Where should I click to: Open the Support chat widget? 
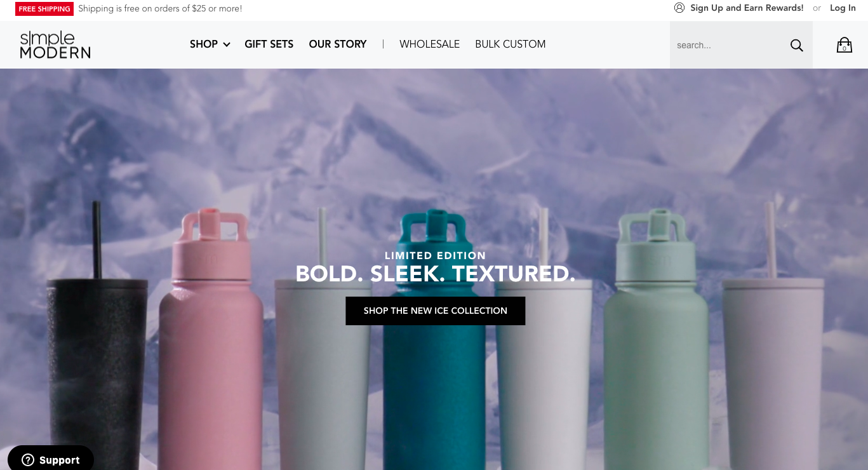[x=51, y=459]
